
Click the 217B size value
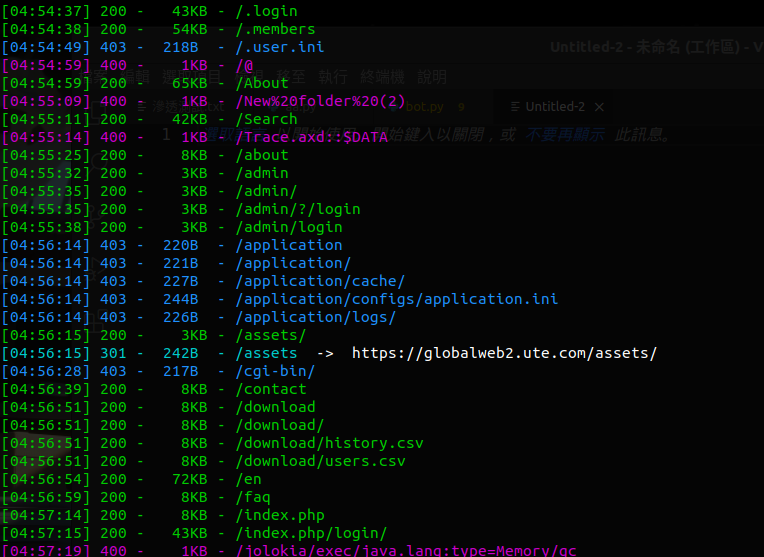pos(181,371)
